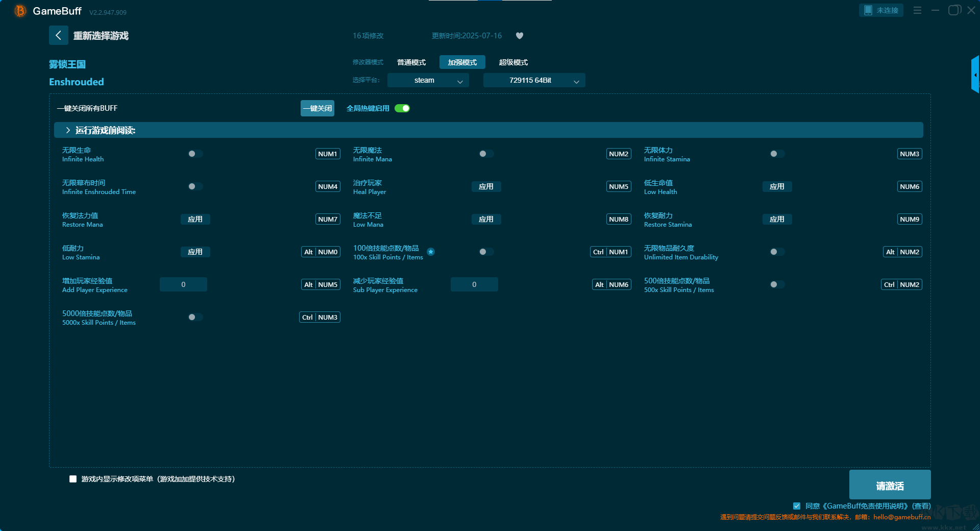Toggle the Unlimited Item Durability switch
The image size is (980, 531).
777,252
